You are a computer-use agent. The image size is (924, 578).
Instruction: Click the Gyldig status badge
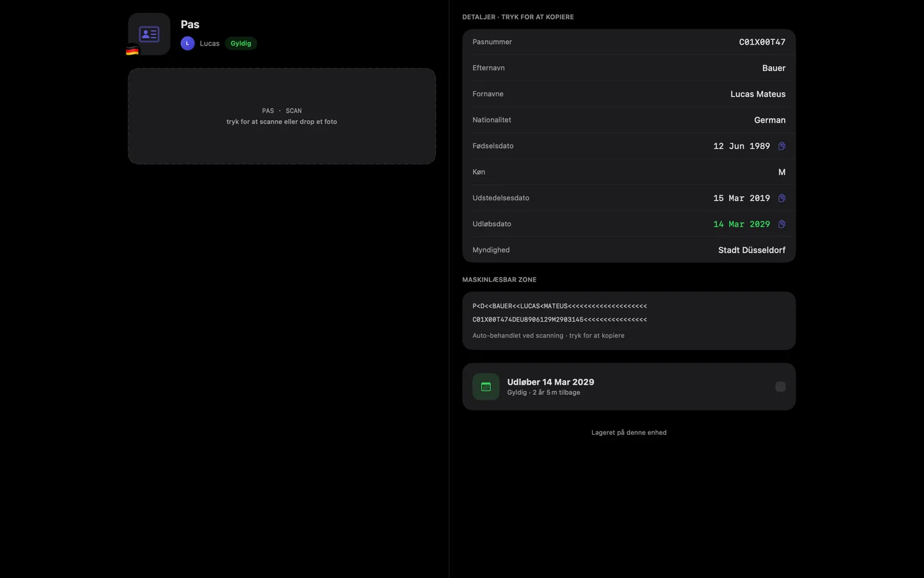(x=241, y=43)
